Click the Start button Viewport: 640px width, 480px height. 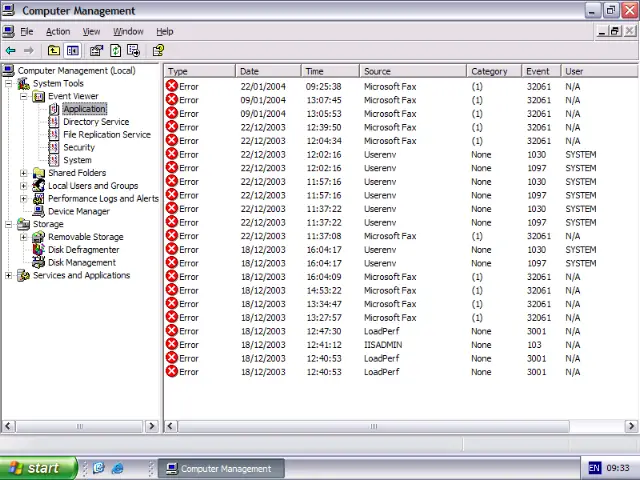(38, 468)
